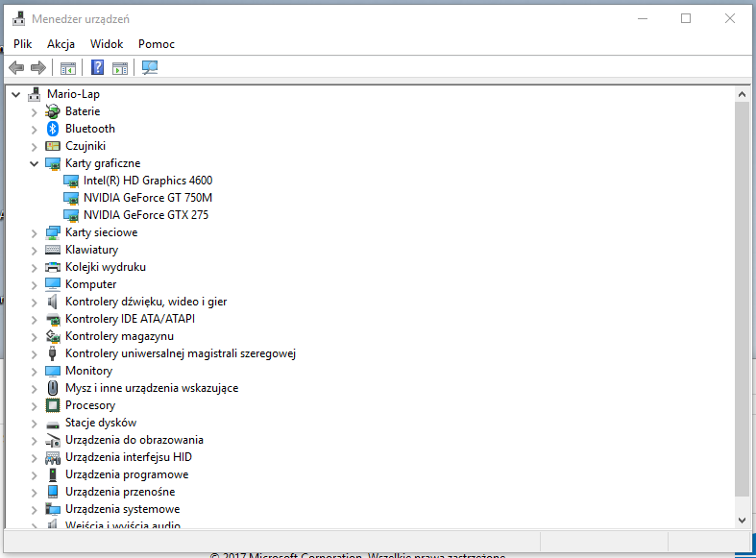Click the Procesory chip icon
The height and width of the screenshot is (558, 756).
click(x=53, y=405)
